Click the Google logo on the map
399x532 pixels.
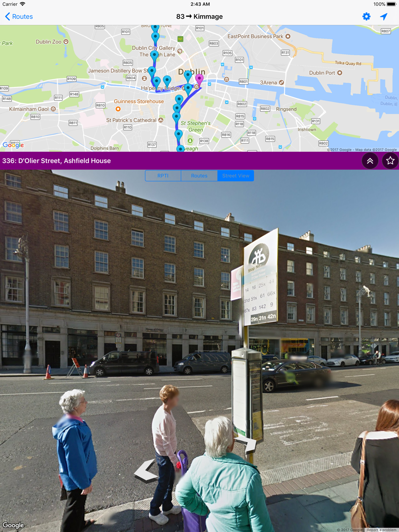point(13,145)
